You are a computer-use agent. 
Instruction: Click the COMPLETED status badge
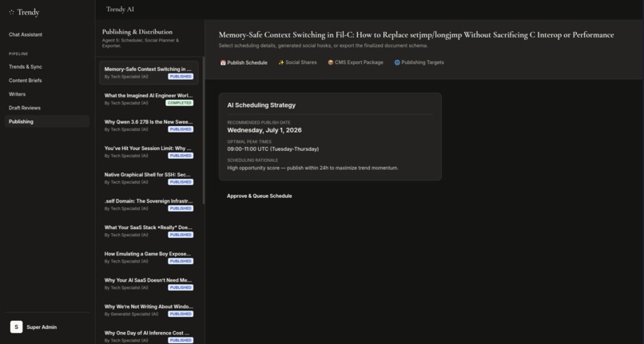[x=180, y=103]
